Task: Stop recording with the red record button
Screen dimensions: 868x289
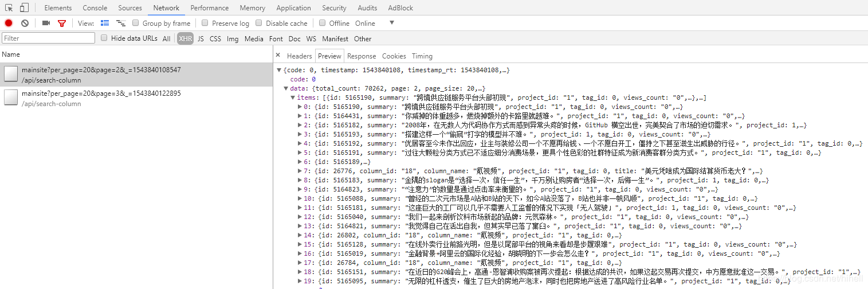Action: pos(9,23)
